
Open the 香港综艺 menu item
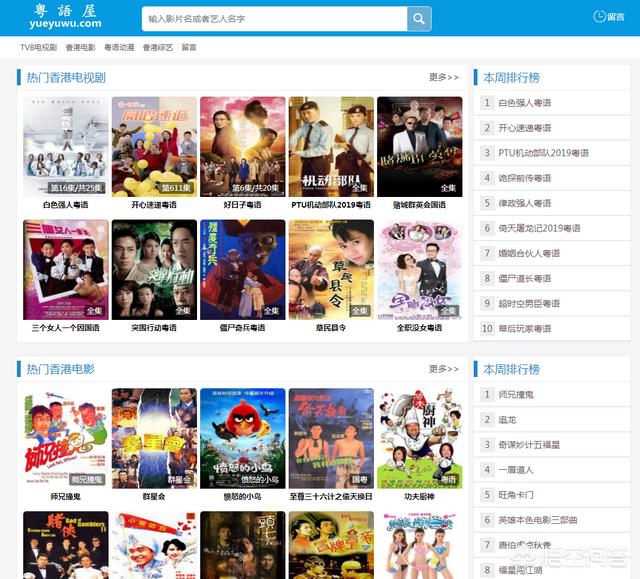pyautogui.click(x=158, y=47)
